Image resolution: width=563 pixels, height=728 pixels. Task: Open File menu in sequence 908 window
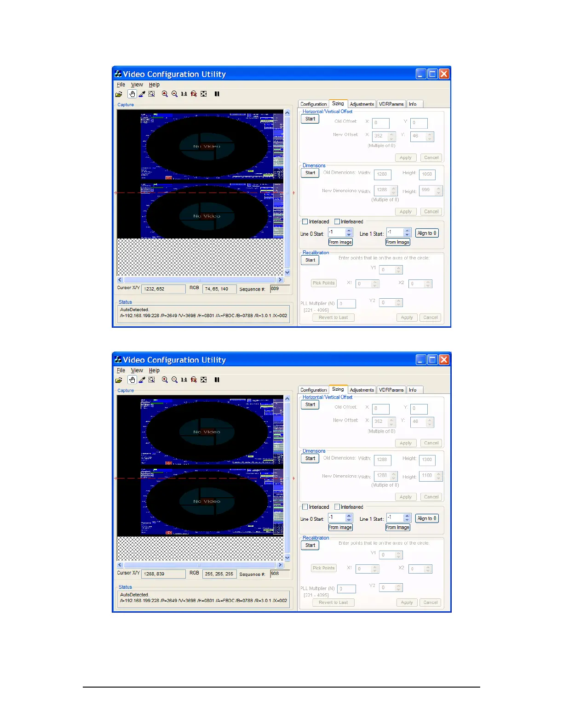(121, 370)
